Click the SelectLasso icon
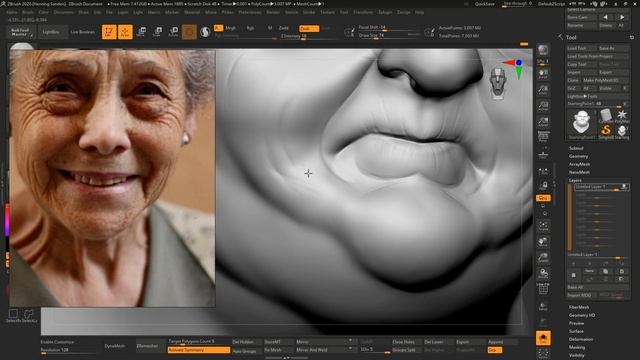The image size is (640, 360). [29, 316]
